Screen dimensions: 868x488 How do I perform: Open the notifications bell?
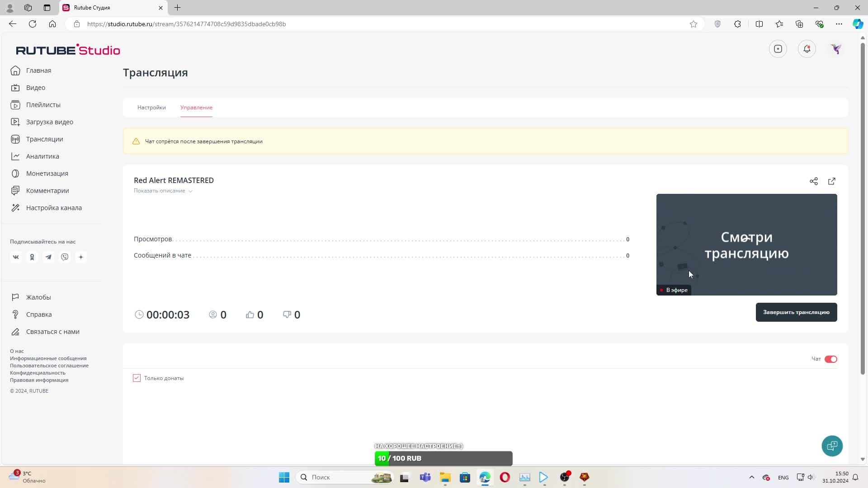tap(807, 49)
